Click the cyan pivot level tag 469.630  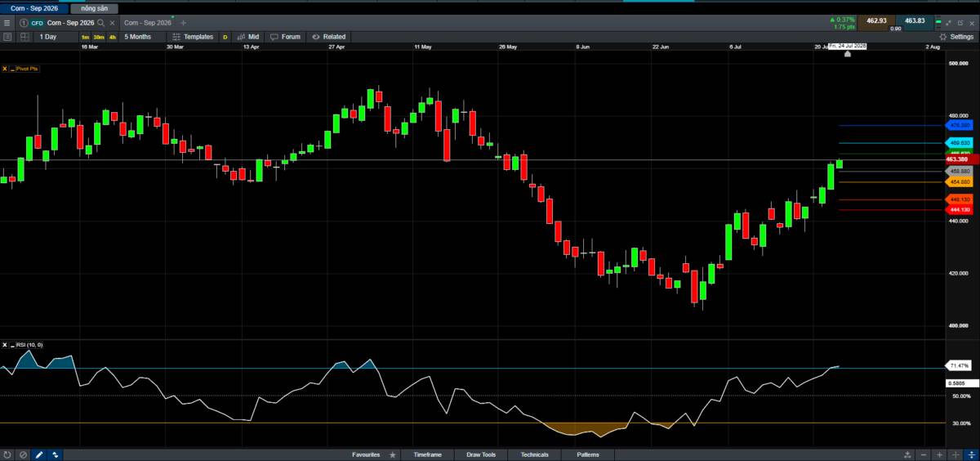(959, 143)
